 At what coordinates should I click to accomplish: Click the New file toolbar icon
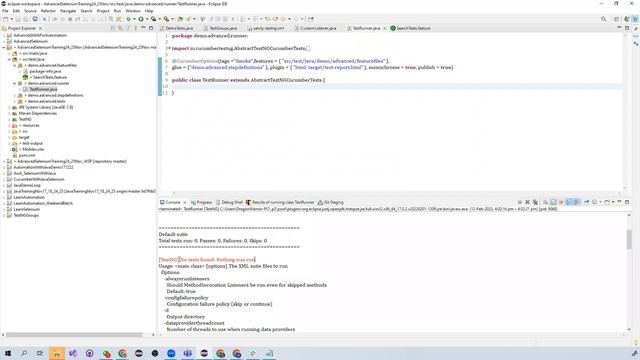click(5, 19)
